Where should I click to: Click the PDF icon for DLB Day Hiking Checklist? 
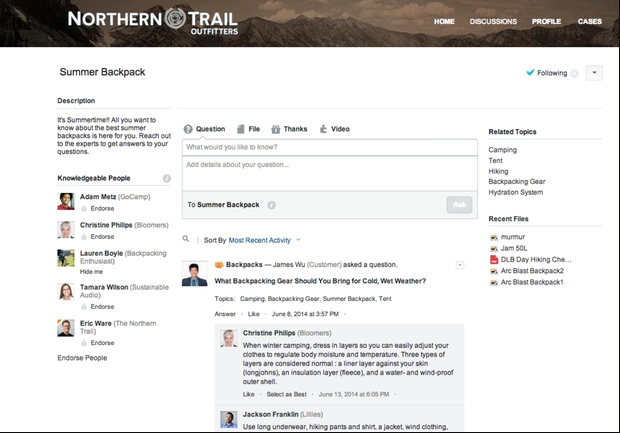494,260
